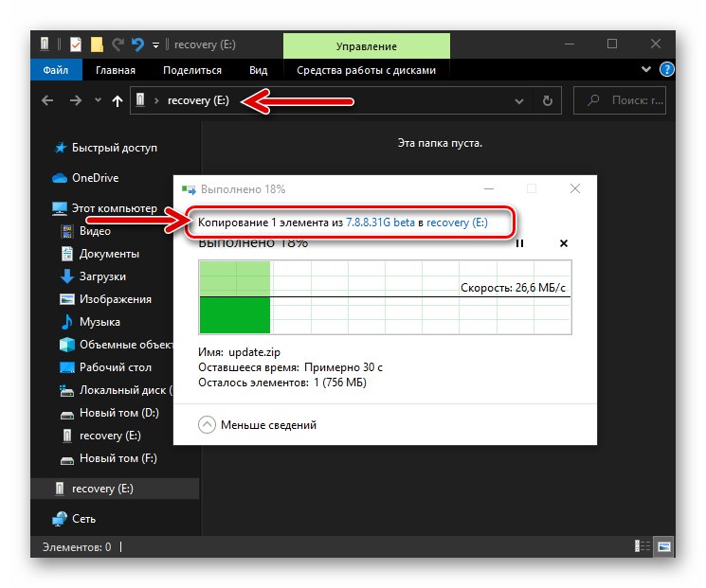Expand the ribbon with chevron arrow
Viewport: 706px width, 588px height.
pyautogui.click(x=646, y=69)
